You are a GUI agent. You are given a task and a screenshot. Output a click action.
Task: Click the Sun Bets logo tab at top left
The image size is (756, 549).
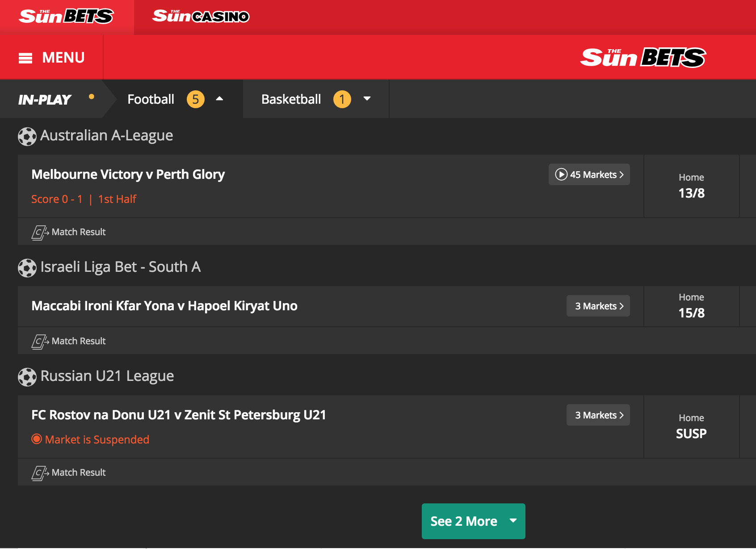point(67,17)
